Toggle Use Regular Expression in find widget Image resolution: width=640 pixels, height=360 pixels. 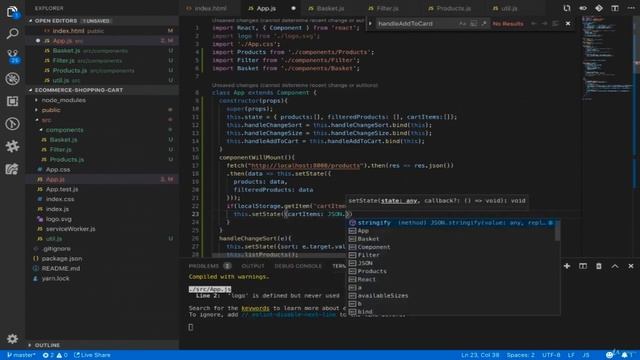click(x=484, y=24)
